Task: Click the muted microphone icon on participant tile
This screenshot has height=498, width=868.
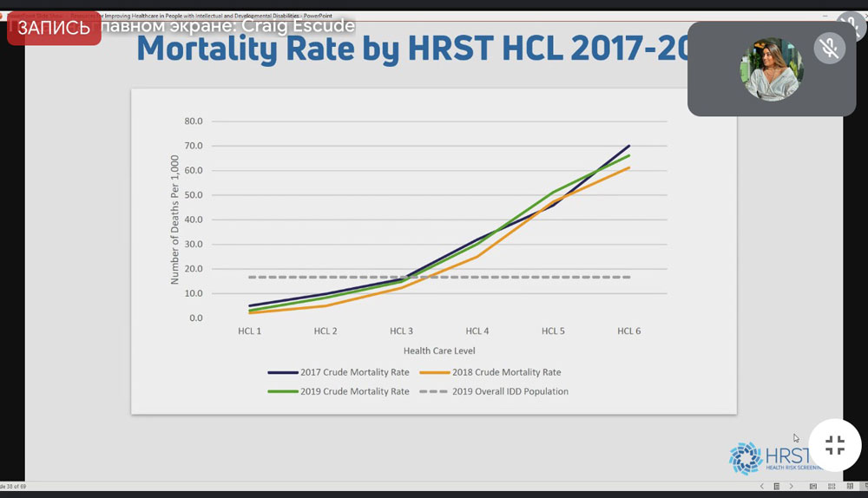Action: tap(830, 48)
